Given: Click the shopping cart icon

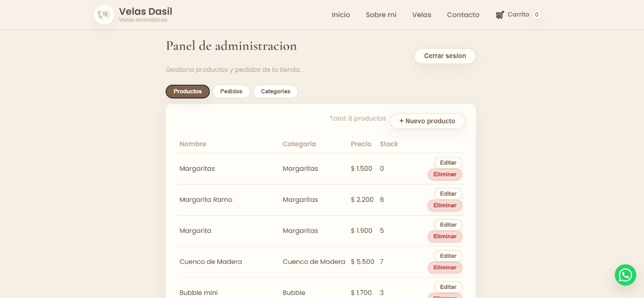Looking at the screenshot, I should (x=500, y=15).
